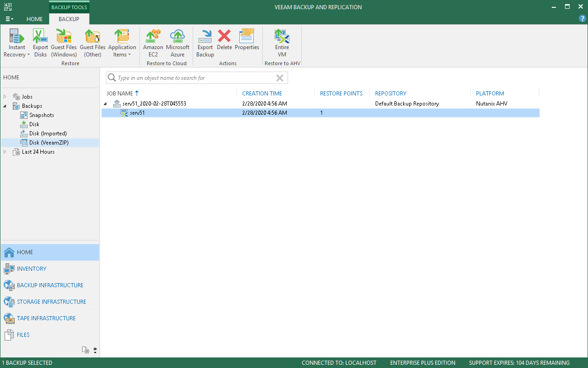Collapse the serv51_2020-02-28T045553 job row
This screenshot has width=588, height=368.
click(x=106, y=104)
